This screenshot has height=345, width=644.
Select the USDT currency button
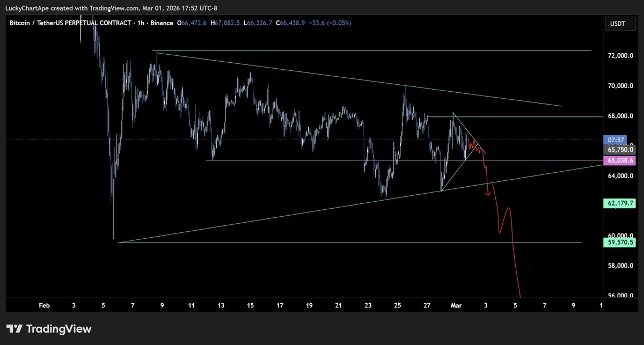pos(620,23)
